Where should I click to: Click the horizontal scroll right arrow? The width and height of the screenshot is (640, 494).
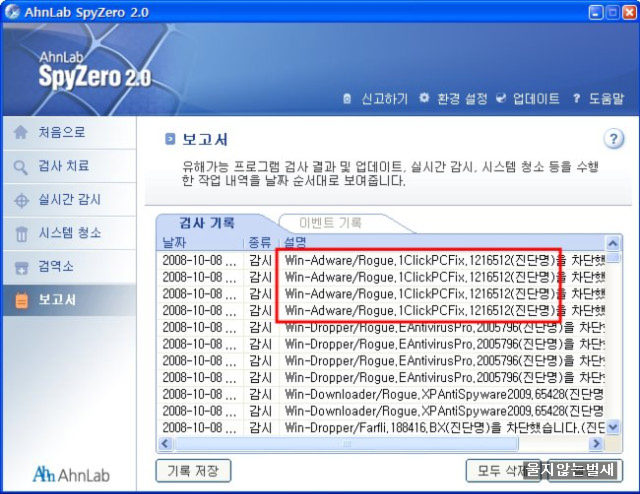pyautogui.click(x=596, y=443)
